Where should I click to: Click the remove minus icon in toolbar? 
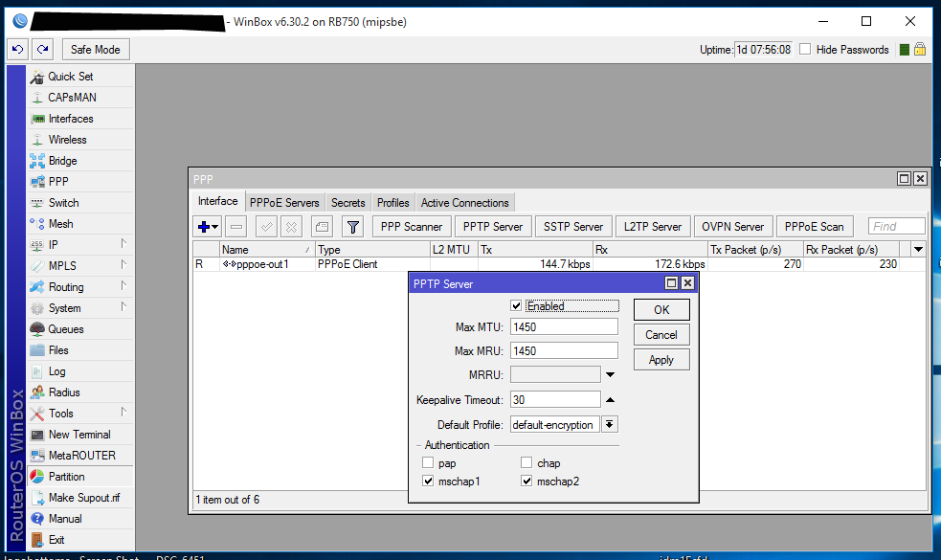coord(236,227)
